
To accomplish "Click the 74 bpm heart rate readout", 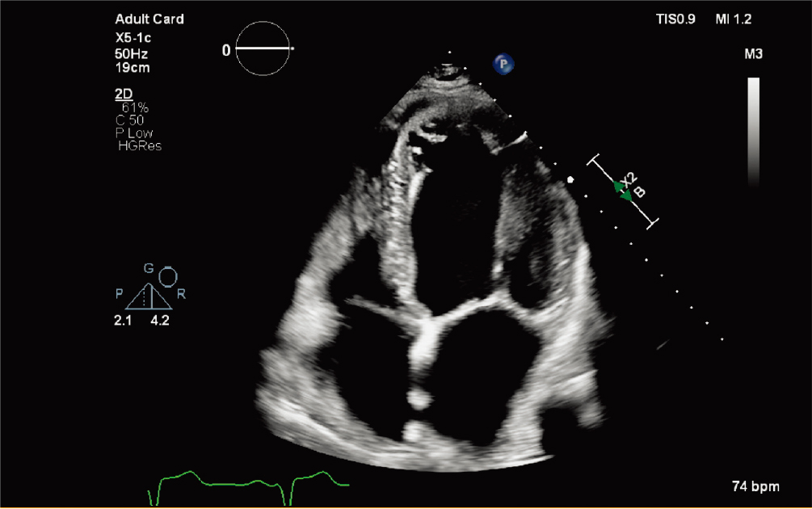I will click(x=755, y=486).
